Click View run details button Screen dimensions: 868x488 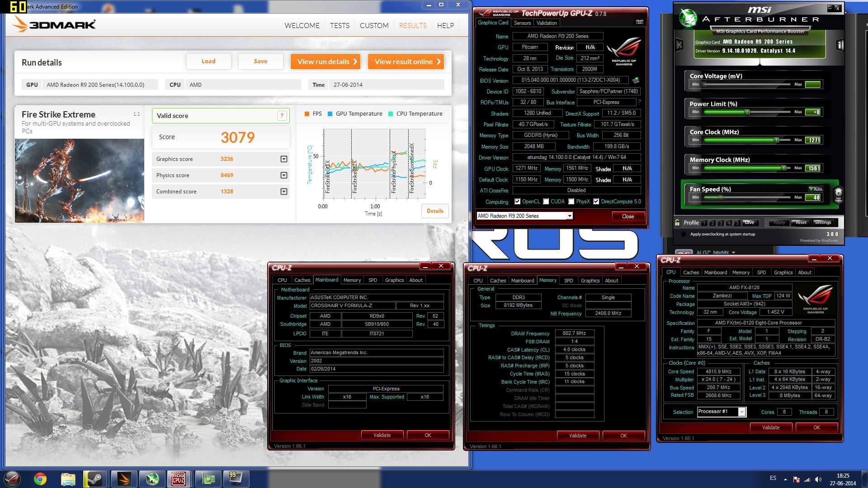[x=325, y=62]
